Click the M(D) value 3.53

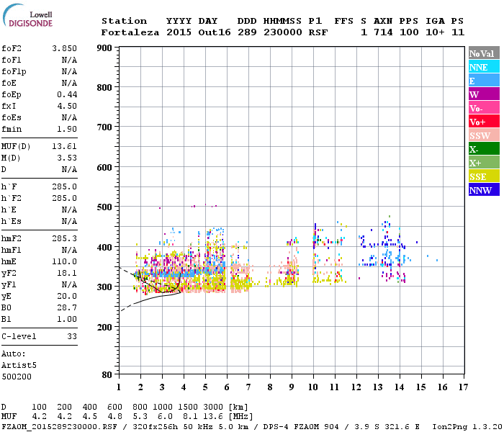click(x=67, y=158)
